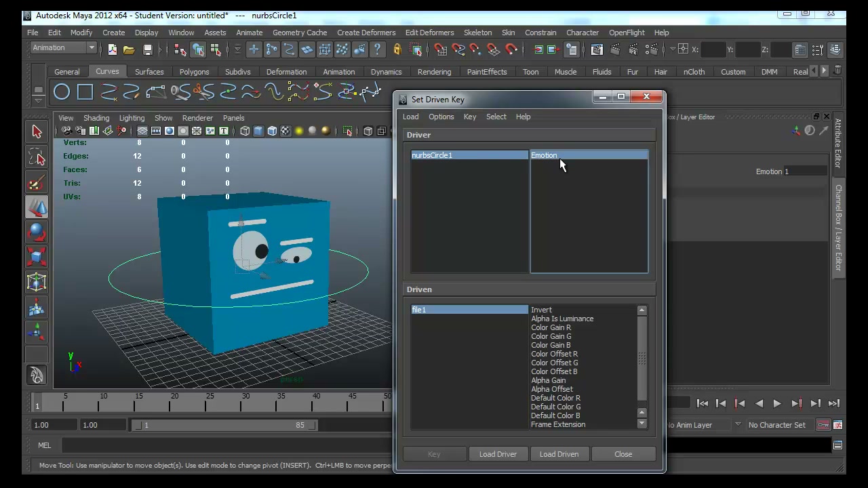Click the Save Scene floppy icon
Screen dimensions: 868x488
(147, 49)
